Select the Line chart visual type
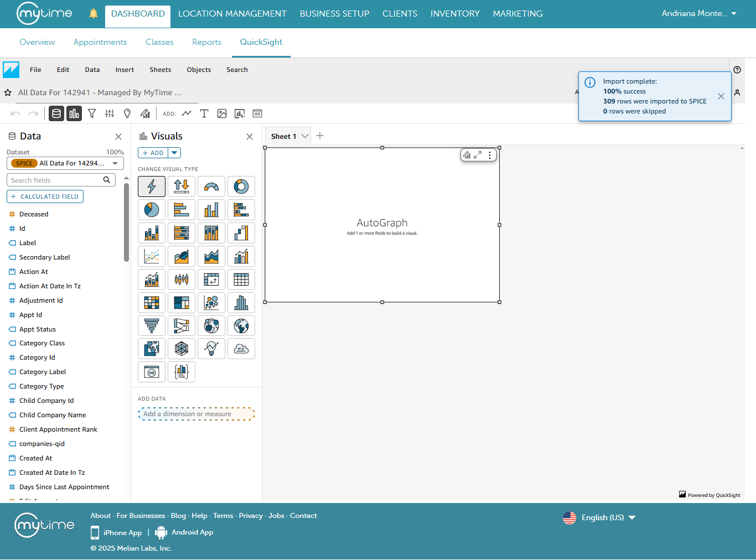Image resolution: width=756 pixels, height=560 pixels. (x=152, y=256)
